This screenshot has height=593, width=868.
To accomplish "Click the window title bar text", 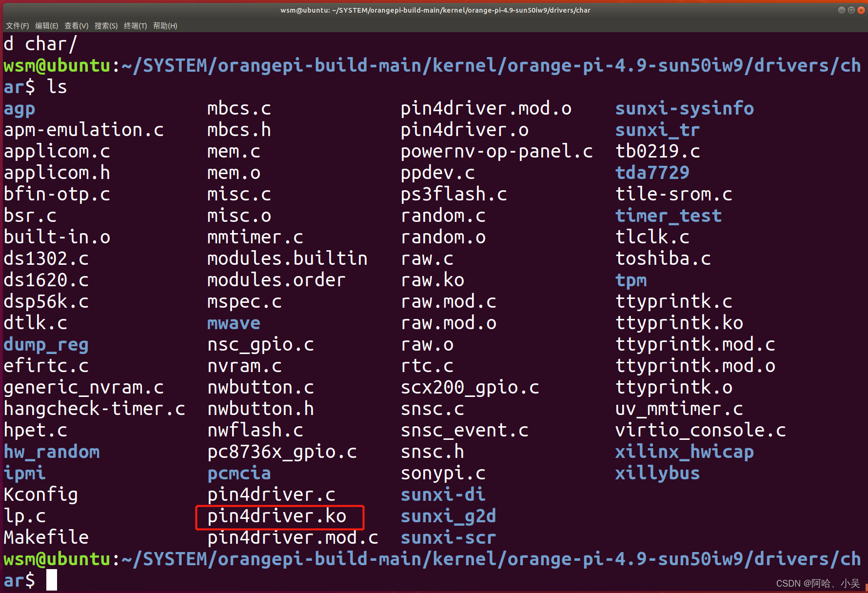I will pyautogui.click(x=435, y=10).
